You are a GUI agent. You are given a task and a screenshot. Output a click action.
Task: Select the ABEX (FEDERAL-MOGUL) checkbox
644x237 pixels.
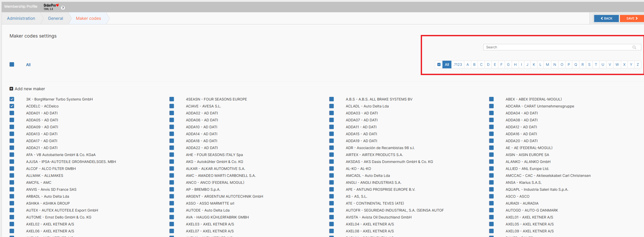491,99
